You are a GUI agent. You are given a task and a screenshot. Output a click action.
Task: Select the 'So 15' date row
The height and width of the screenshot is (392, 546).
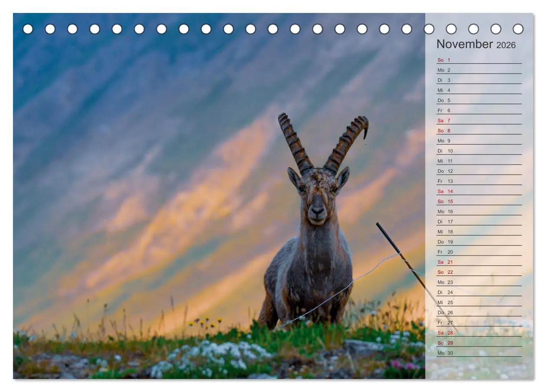pyautogui.click(x=479, y=201)
